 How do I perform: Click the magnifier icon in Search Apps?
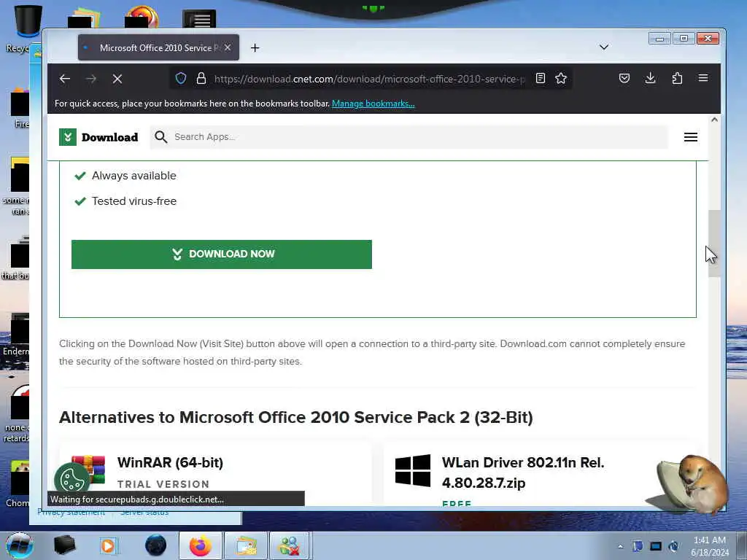click(x=161, y=137)
